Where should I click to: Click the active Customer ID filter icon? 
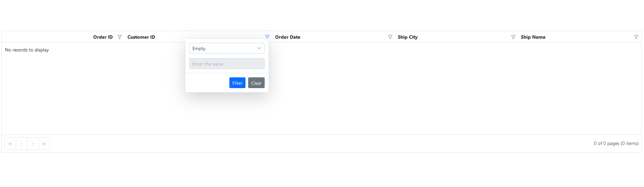[x=267, y=37]
